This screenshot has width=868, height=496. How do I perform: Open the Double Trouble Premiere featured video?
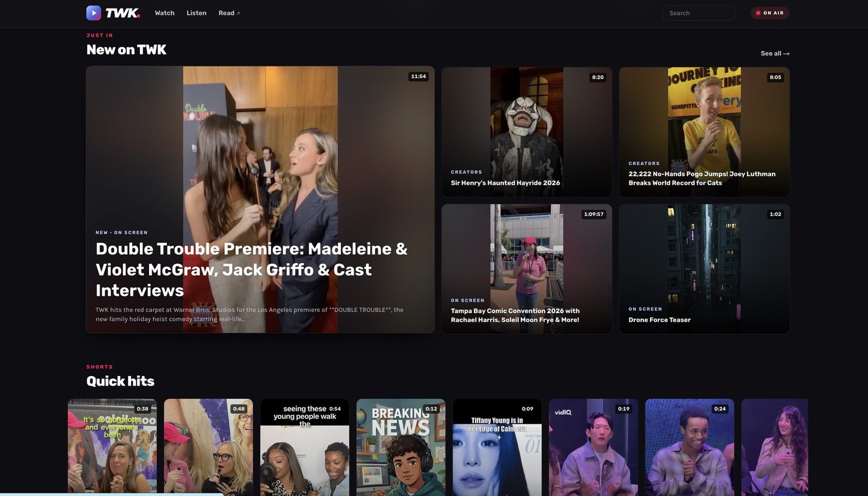pyautogui.click(x=260, y=200)
